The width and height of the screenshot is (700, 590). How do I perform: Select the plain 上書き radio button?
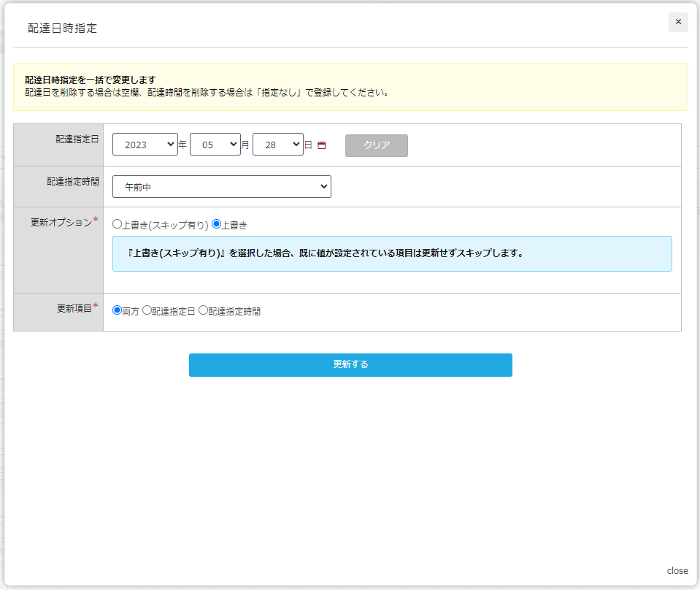pos(216,224)
